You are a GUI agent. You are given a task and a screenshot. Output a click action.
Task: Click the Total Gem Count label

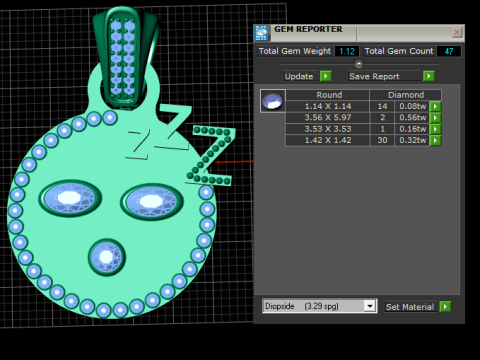pyautogui.click(x=399, y=51)
